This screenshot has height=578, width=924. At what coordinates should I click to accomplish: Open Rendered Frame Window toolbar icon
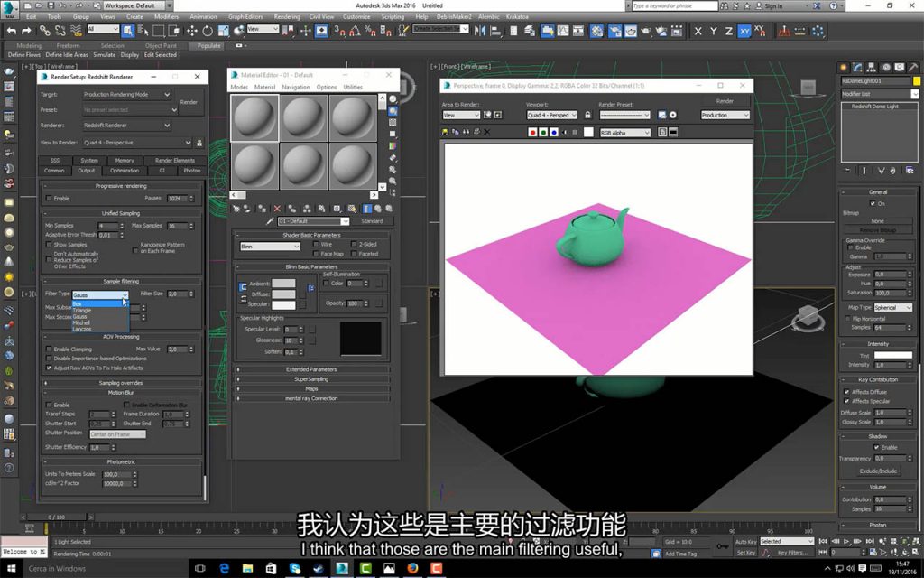[631, 31]
